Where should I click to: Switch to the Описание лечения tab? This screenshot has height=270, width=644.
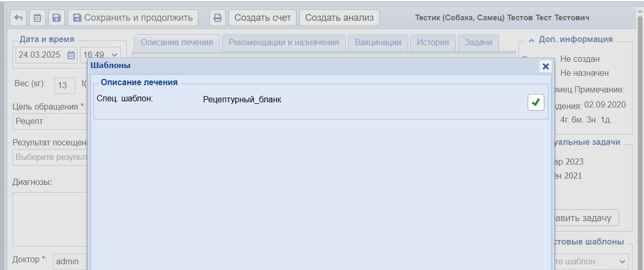point(177,43)
